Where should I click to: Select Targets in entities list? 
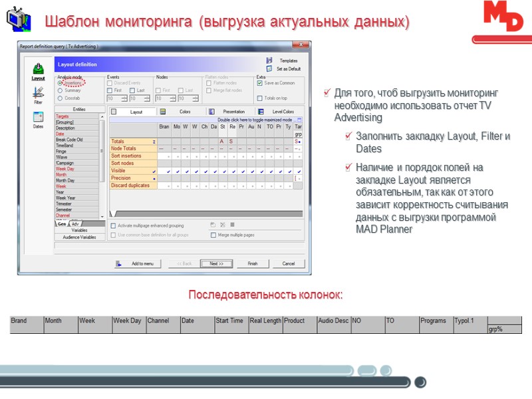(x=77, y=116)
